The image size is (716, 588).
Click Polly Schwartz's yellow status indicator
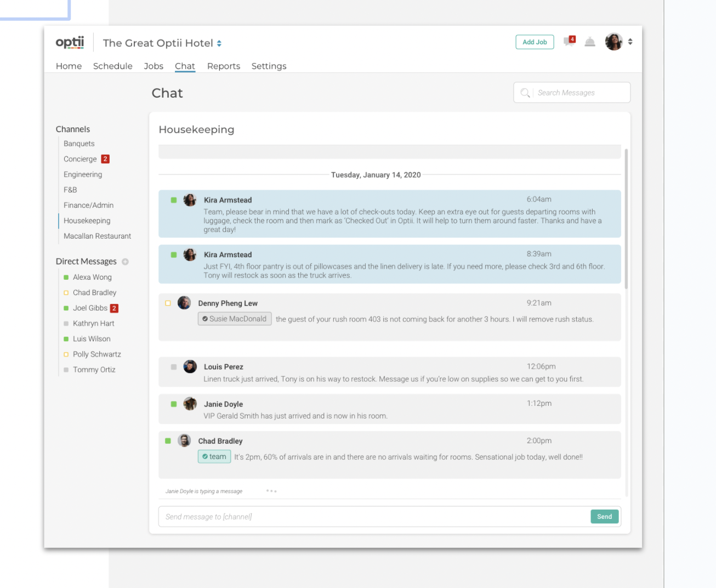[66, 354]
